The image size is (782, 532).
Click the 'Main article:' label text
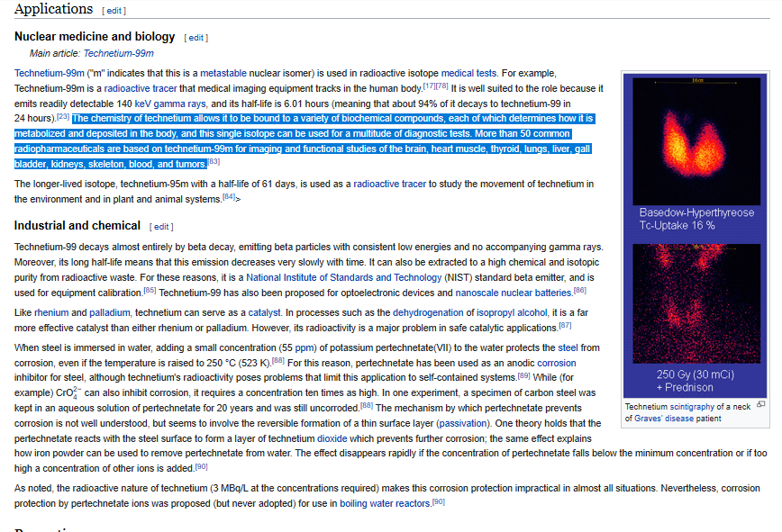(55, 53)
